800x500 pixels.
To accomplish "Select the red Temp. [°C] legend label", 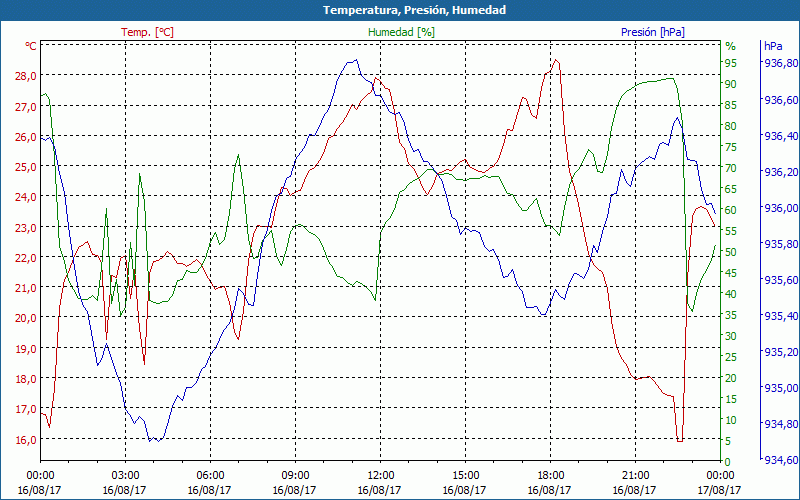I will 147,32.
